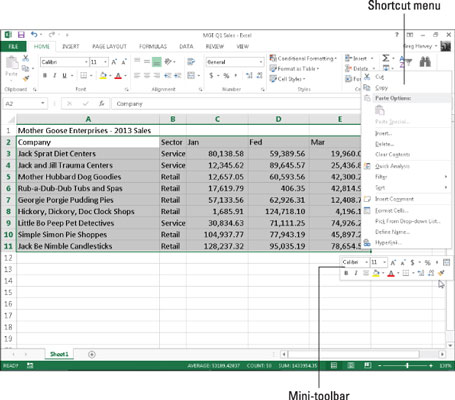Screen dimensions: 455x400
Task: Click ribbon Increase Font Size icon
Action: tap(114, 62)
